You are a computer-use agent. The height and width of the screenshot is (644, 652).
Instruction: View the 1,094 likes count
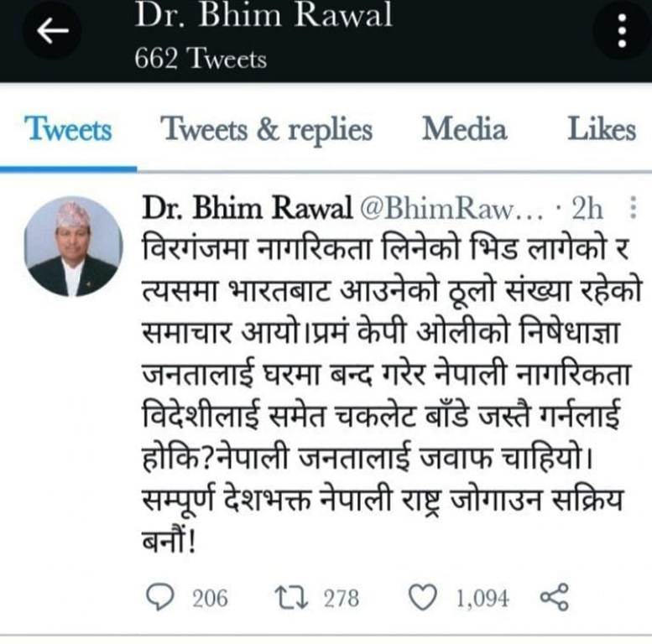482,599
